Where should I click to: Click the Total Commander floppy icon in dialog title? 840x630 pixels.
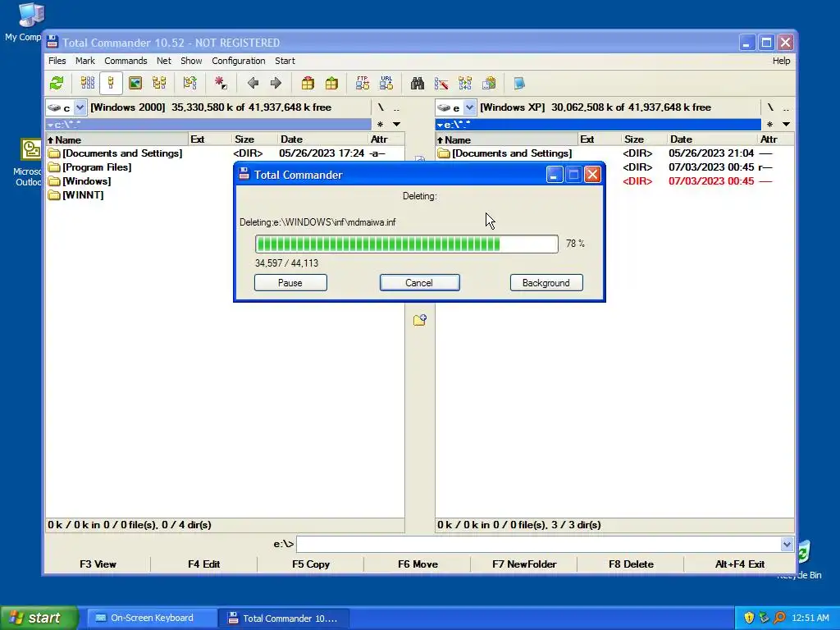click(x=244, y=174)
